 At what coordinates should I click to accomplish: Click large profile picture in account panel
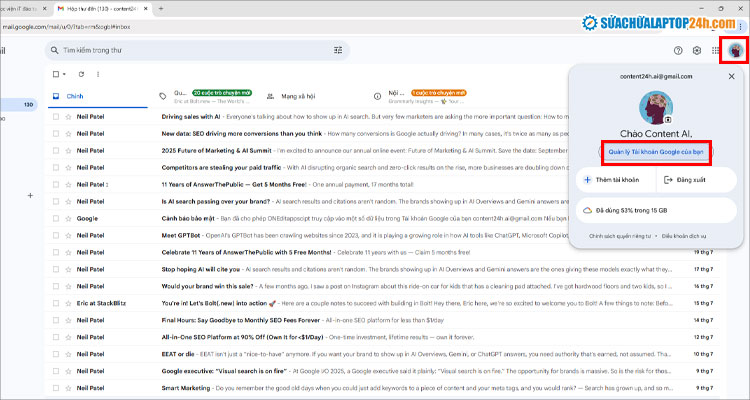[656, 108]
